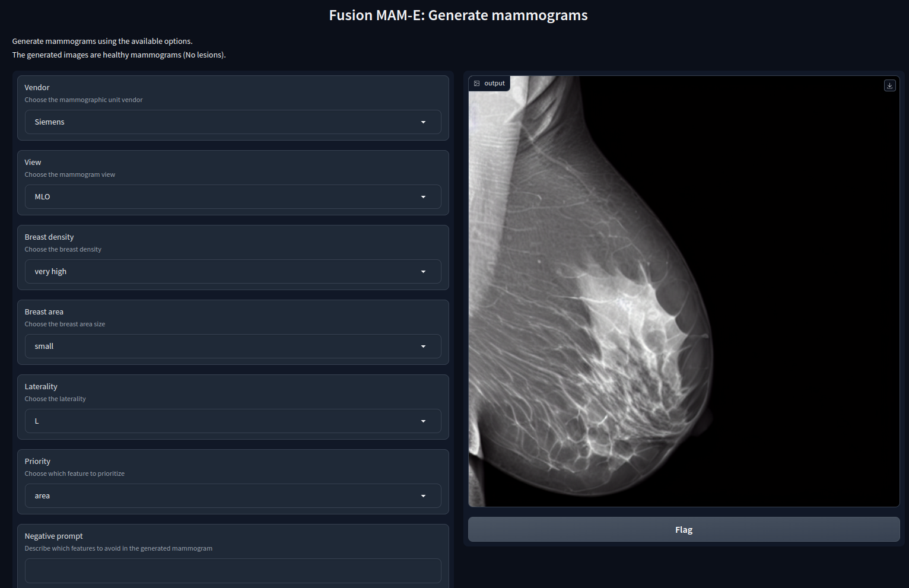The height and width of the screenshot is (588, 909).
Task: Focus the Negative prompt text field
Action: tap(233, 571)
